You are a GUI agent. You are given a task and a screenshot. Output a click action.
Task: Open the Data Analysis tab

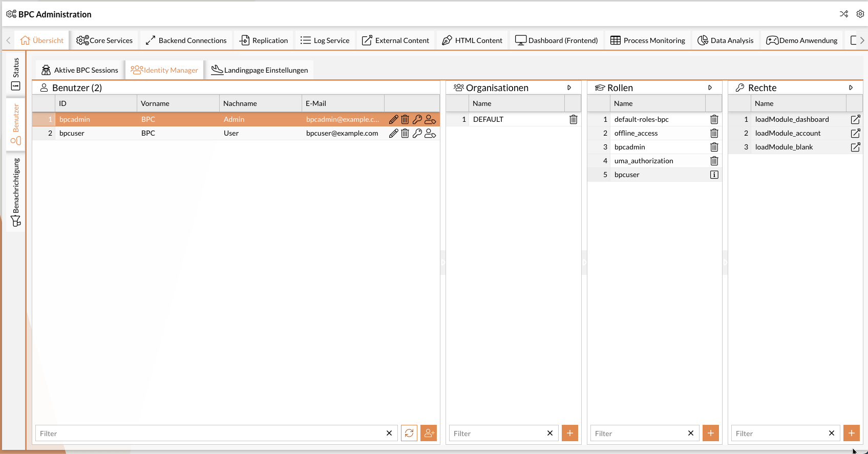(726, 40)
